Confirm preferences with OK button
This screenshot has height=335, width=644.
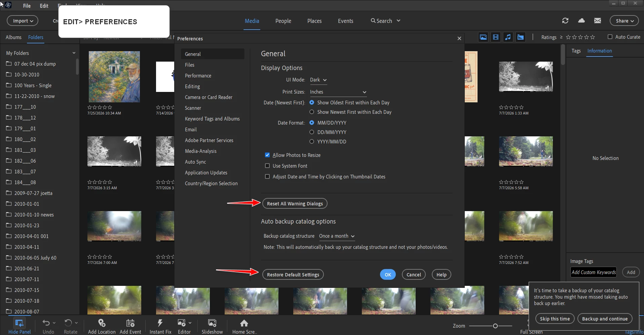click(x=388, y=275)
